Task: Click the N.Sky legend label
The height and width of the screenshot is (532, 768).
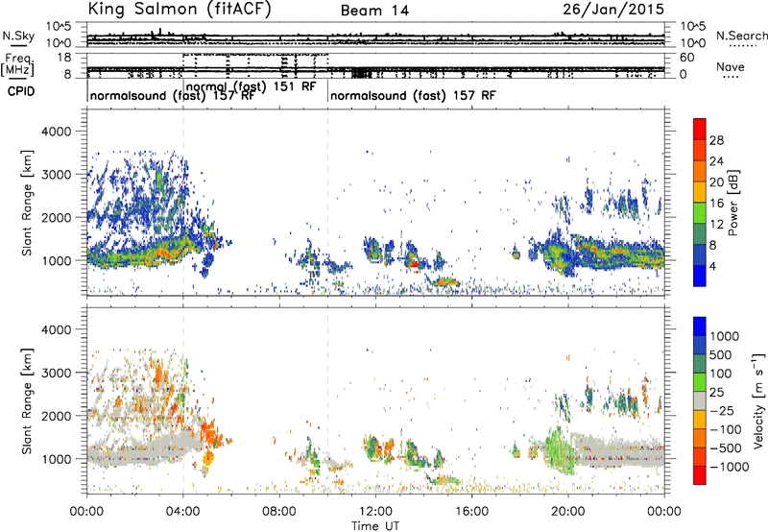Action: tap(18, 36)
